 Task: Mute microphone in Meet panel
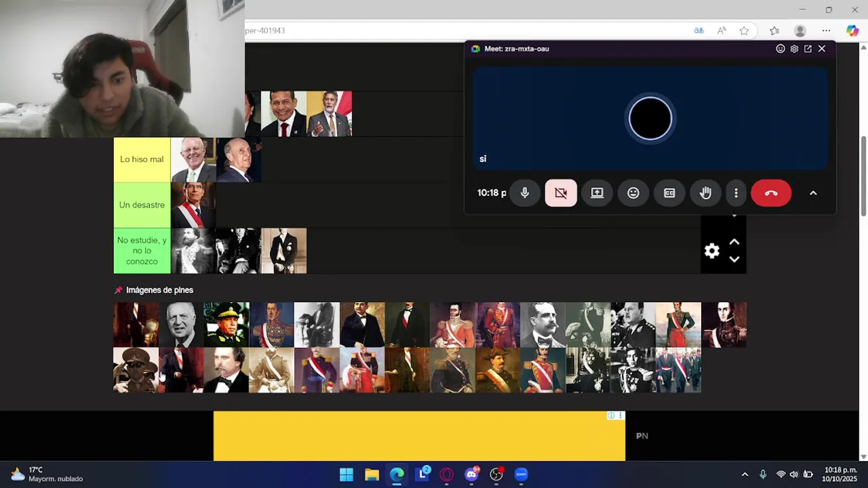point(524,193)
